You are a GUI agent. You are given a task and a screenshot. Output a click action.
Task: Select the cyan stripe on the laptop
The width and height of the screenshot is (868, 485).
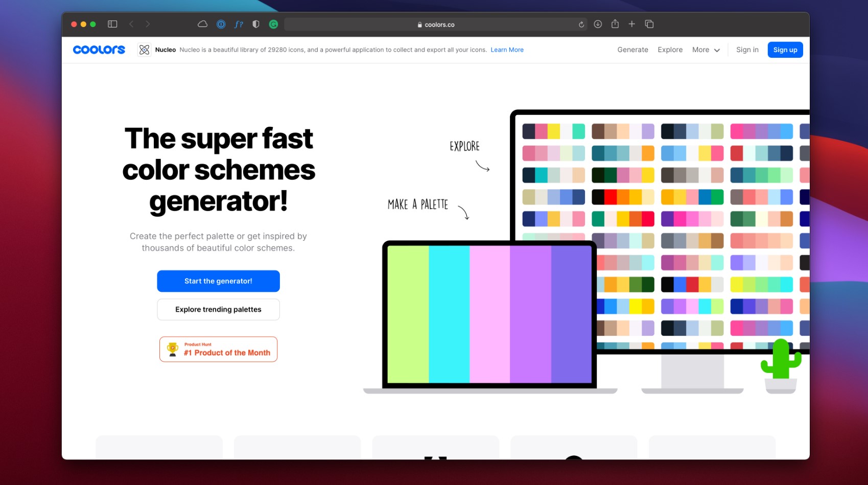pos(449,314)
